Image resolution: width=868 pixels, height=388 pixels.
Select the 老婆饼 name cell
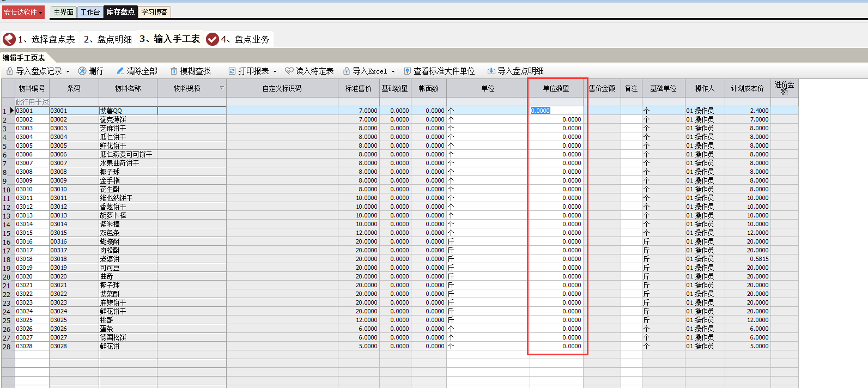click(x=128, y=259)
